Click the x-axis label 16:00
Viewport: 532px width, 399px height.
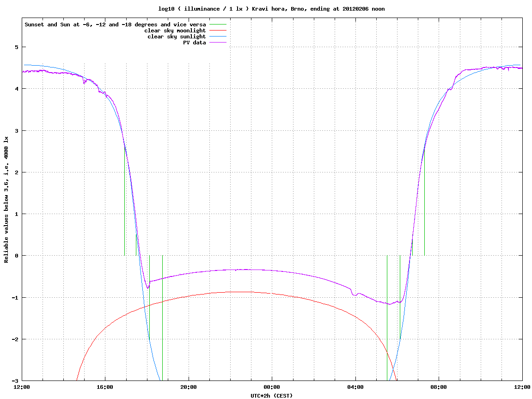105,387
